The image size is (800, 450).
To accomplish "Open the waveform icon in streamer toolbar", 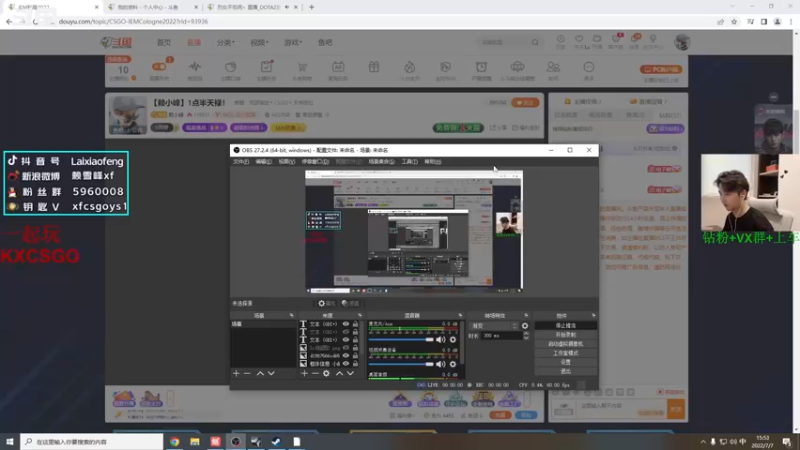I will (x=195, y=67).
